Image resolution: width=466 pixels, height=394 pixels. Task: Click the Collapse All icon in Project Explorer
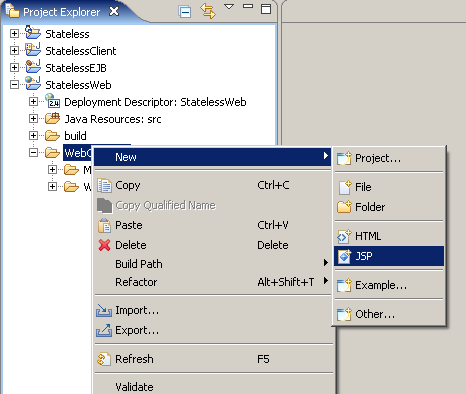point(185,12)
